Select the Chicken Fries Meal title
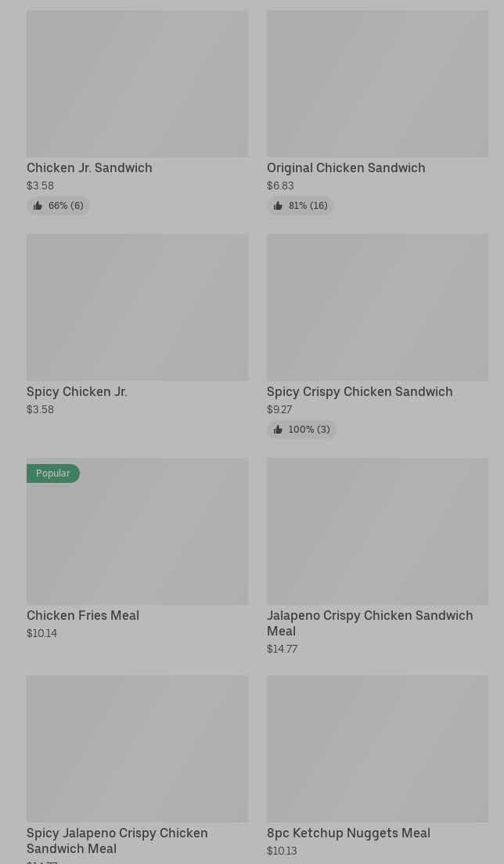The height and width of the screenshot is (864, 504). (83, 615)
